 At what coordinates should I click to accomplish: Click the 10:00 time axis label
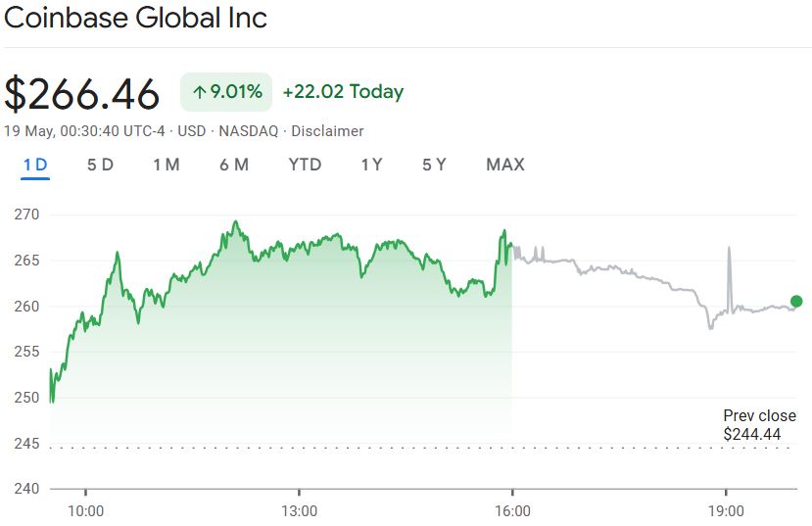[85, 510]
